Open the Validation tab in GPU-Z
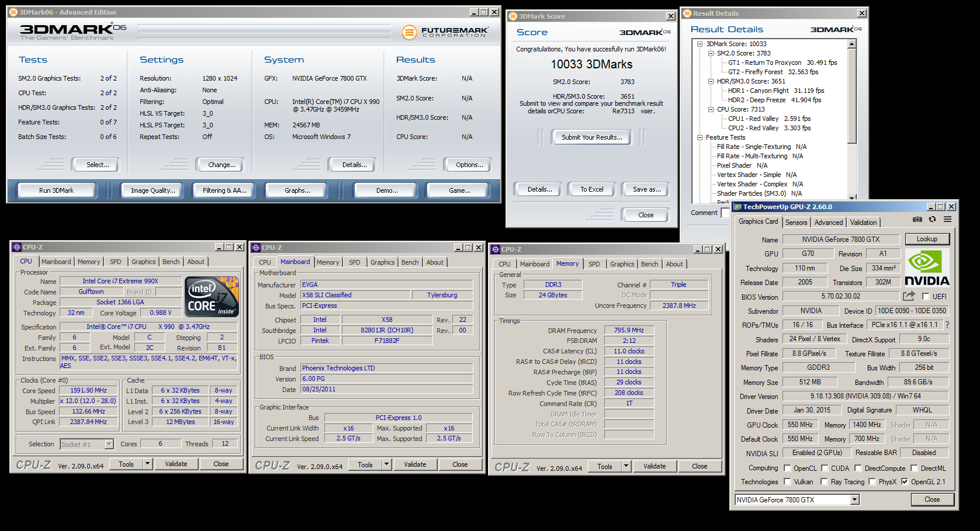 click(x=863, y=223)
